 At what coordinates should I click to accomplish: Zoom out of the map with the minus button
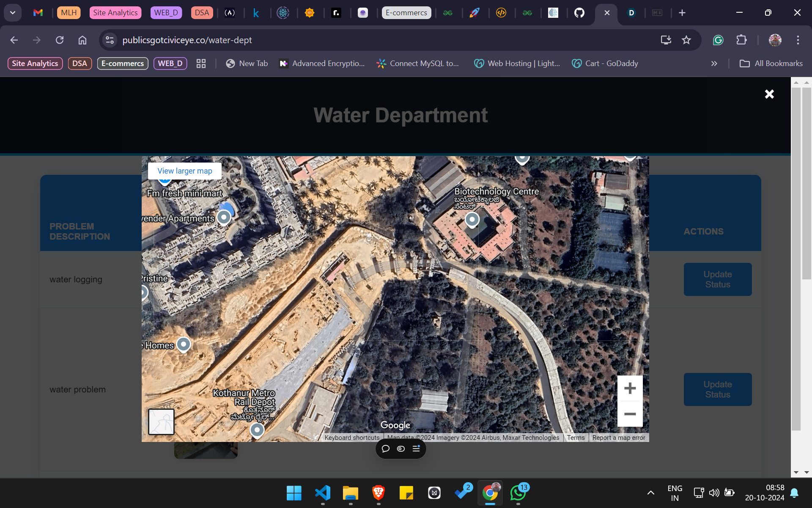[630, 414]
